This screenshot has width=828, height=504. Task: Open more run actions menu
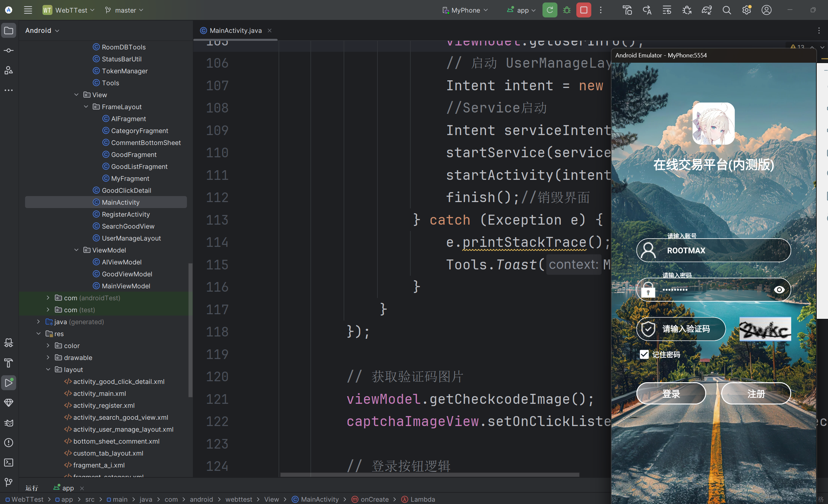pyautogui.click(x=601, y=10)
